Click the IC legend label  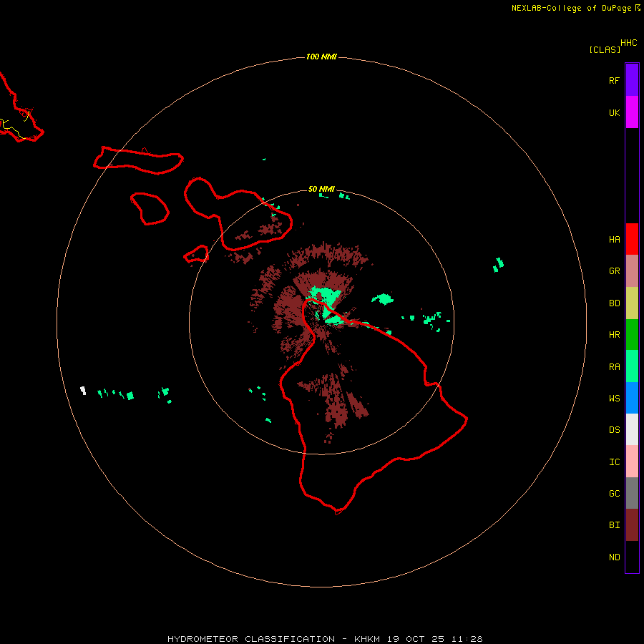tap(614, 462)
